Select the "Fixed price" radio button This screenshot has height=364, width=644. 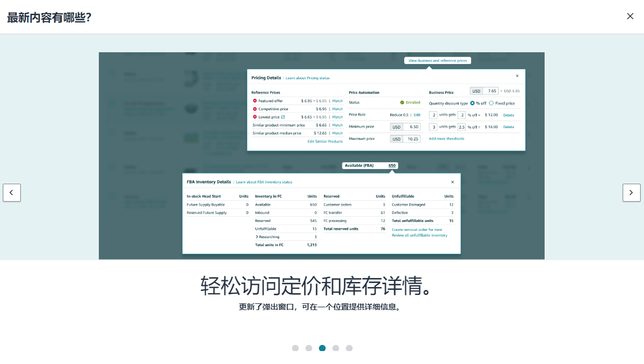[x=491, y=102]
